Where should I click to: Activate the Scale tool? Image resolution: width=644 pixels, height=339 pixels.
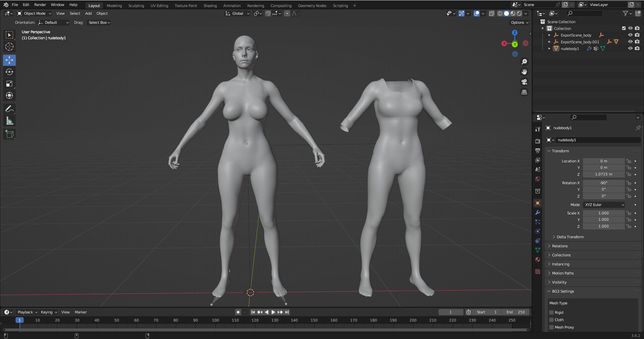(9, 84)
